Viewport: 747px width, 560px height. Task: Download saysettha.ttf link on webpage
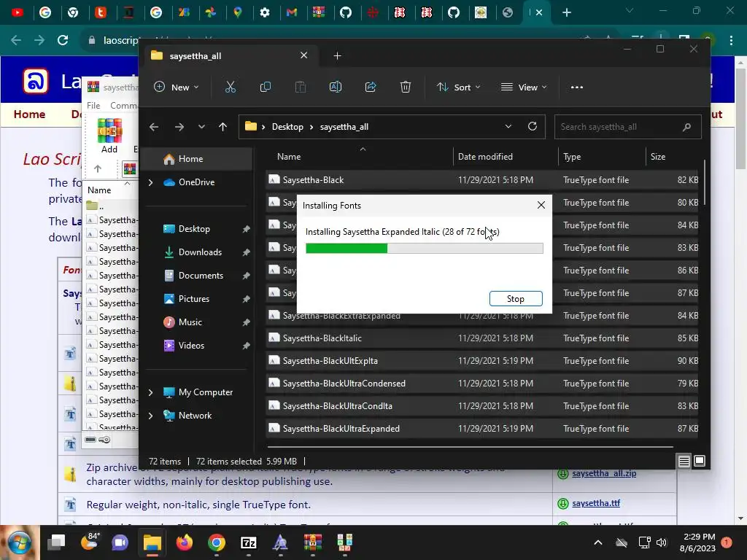click(595, 503)
